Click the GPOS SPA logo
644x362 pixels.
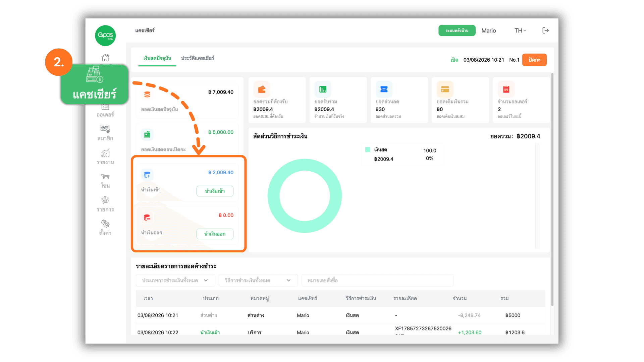pos(105,36)
